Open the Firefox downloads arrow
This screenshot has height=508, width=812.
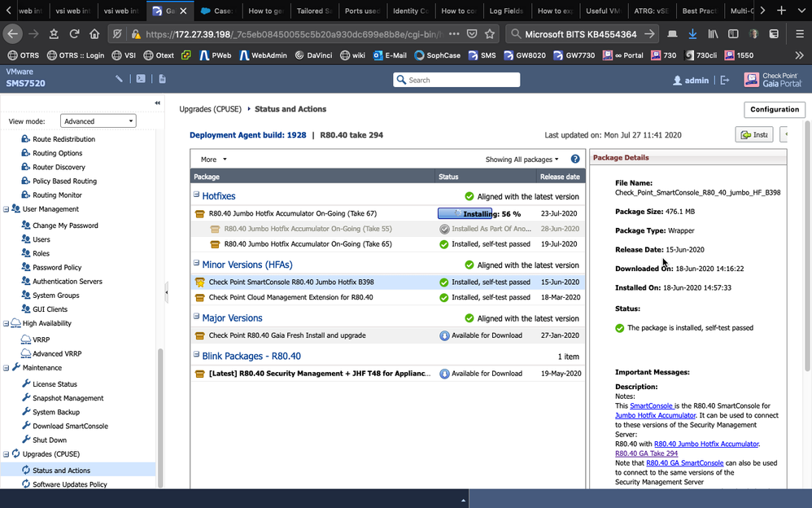coord(692,33)
